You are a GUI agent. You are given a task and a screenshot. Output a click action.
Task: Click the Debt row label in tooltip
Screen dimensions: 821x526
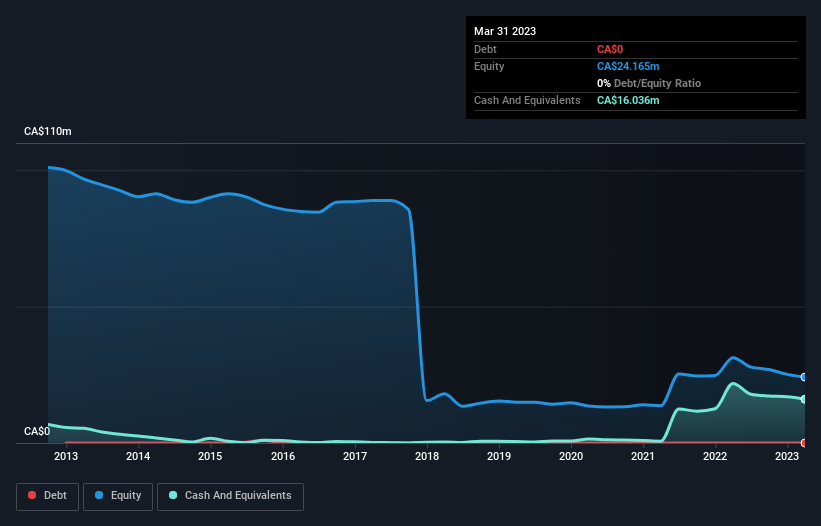pyautogui.click(x=485, y=49)
